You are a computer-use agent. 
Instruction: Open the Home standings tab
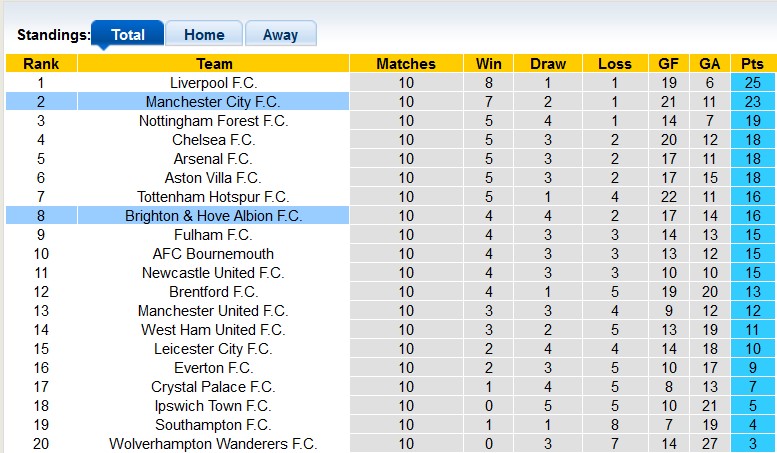tap(203, 34)
